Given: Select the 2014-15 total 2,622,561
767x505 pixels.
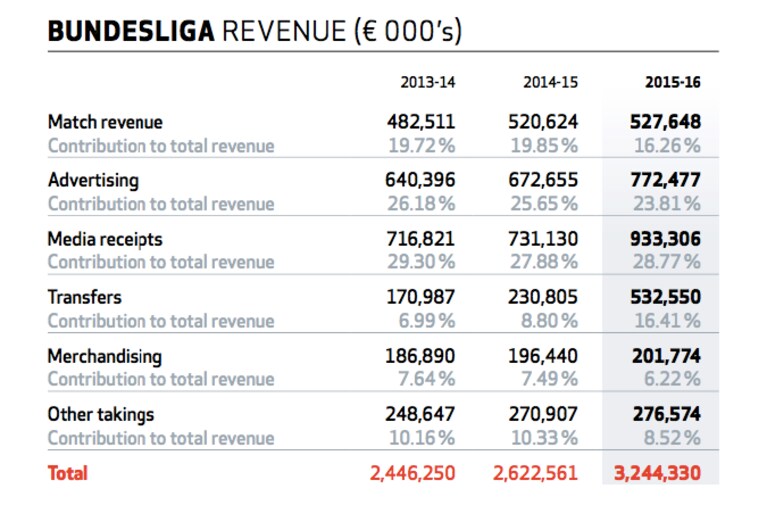Looking at the screenshot, I should click(x=535, y=473).
